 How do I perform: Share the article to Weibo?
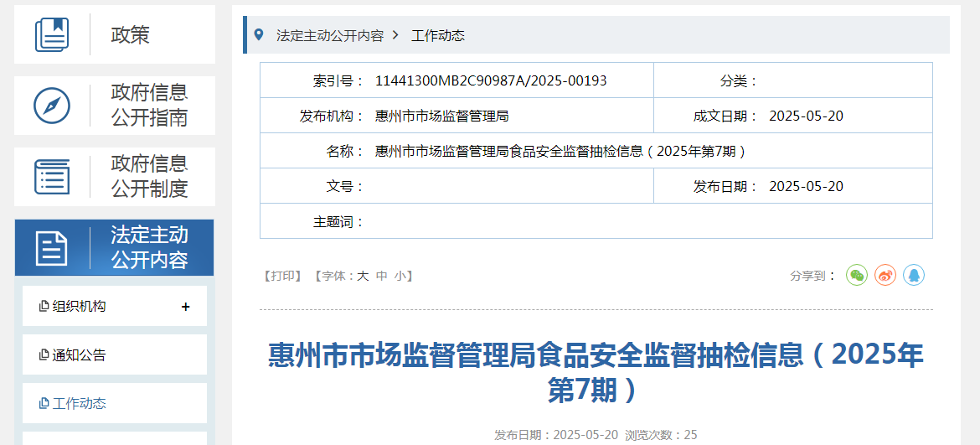885,275
